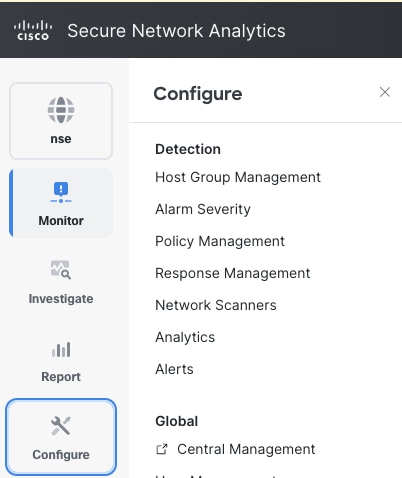Open Investigate magnifier chart icon
Screen dimensions: 402x478
pyautogui.click(x=61, y=270)
